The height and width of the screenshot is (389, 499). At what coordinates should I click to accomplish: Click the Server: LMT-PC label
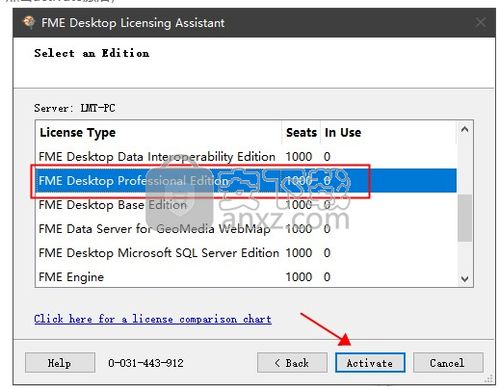pyautogui.click(x=75, y=108)
